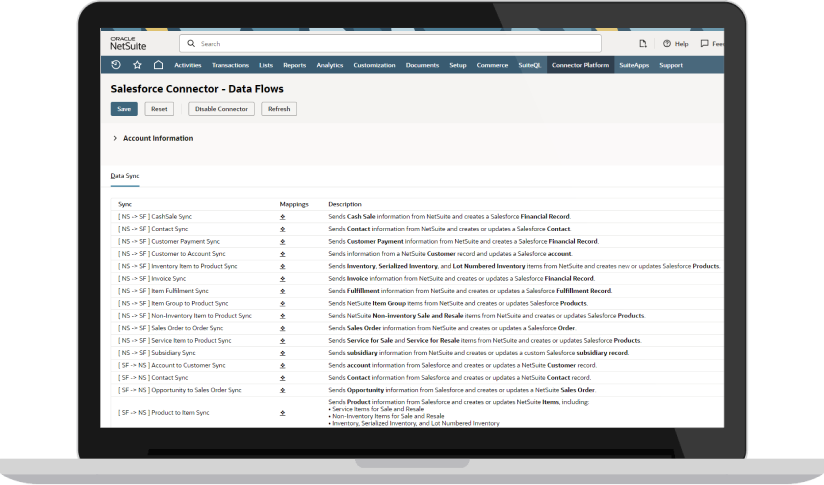Click the Refresh button
824x485 pixels.
point(279,109)
